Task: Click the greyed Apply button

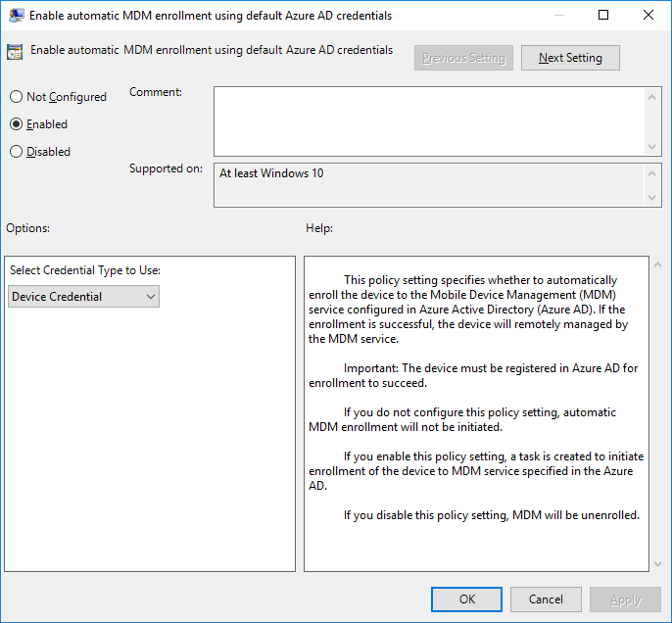Action: pyautogui.click(x=625, y=599)
